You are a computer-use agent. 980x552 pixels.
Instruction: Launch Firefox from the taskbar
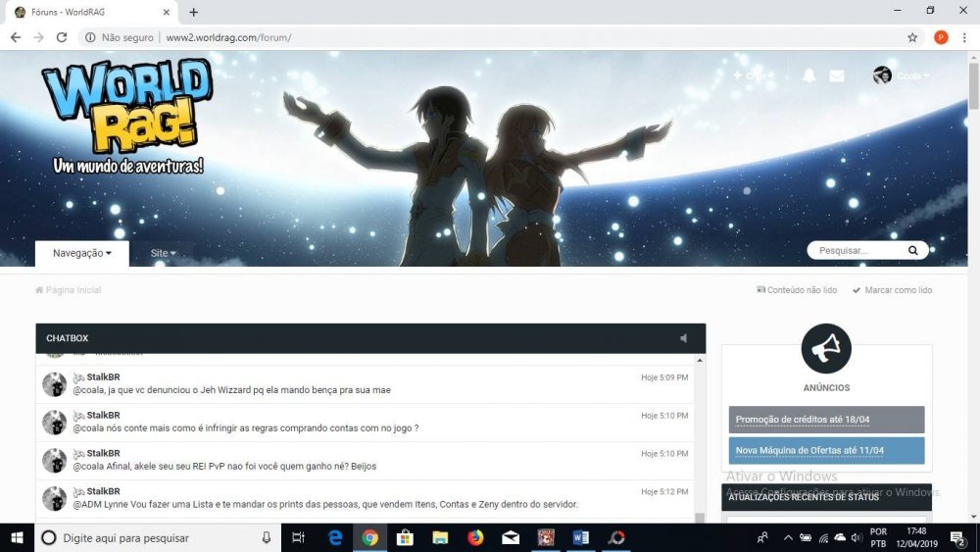(475, 537)
